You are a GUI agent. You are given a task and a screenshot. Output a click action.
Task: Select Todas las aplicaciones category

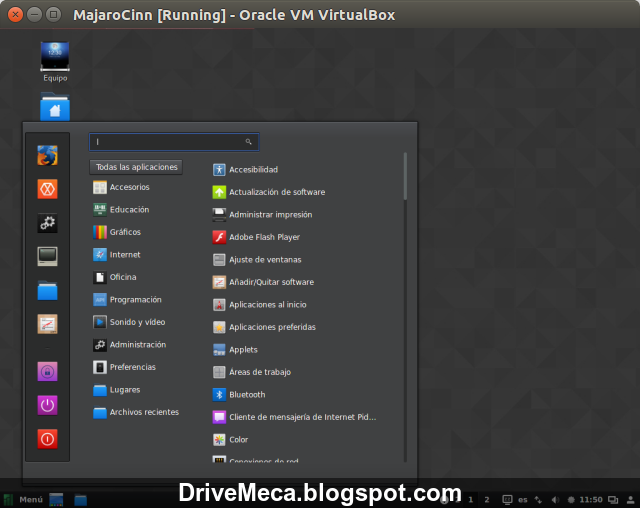coord(136,167)
